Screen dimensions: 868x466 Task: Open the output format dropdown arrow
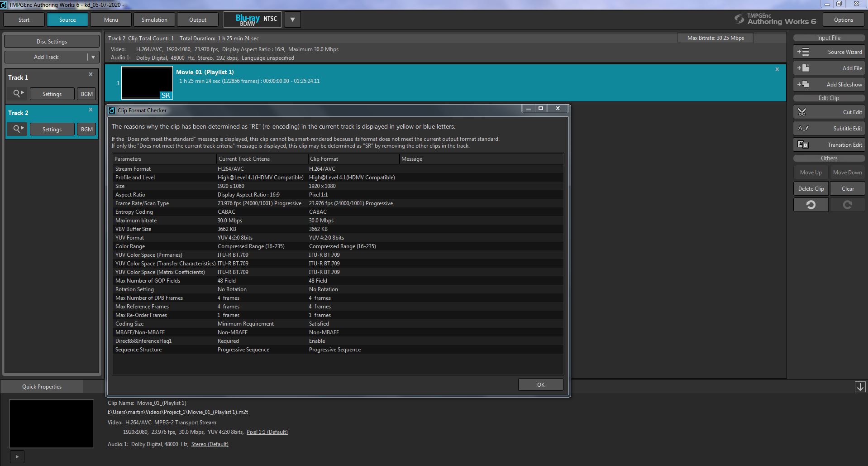pyautogui.click(x=292, y=19)
